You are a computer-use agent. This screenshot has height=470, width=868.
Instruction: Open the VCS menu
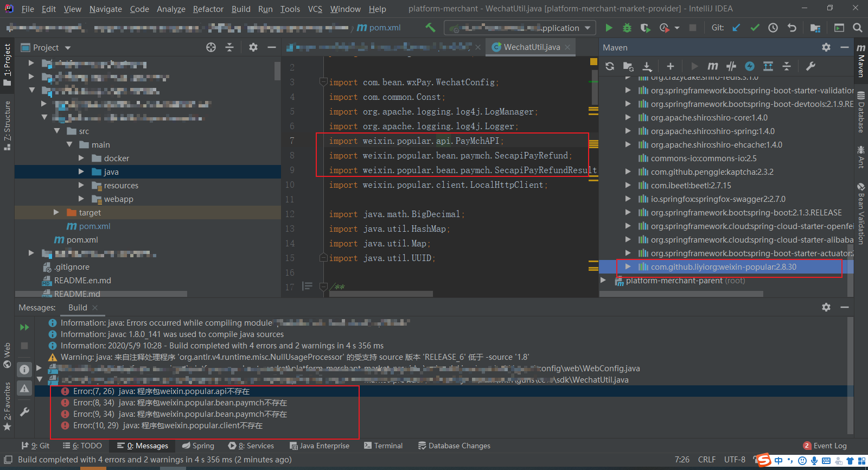click(315, 9)
